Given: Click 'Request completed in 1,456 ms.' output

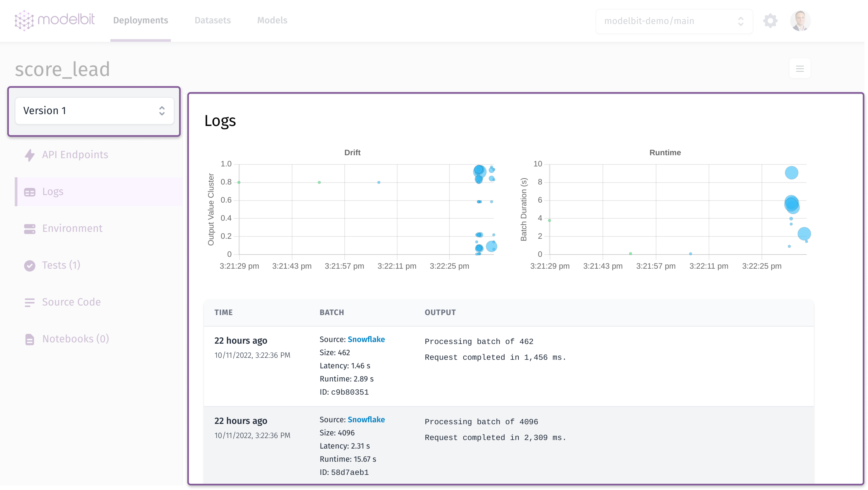Looking at the screenshot, I should point(495,357).
